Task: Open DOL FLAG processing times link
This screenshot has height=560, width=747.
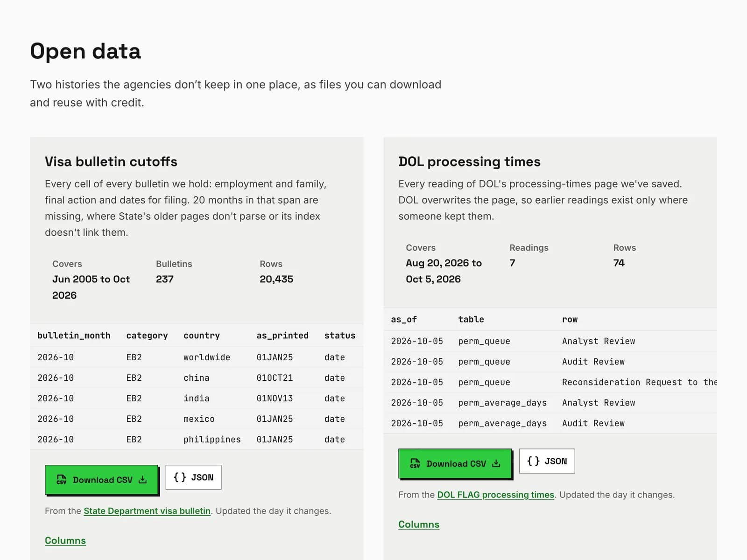Action: (496, 495)
